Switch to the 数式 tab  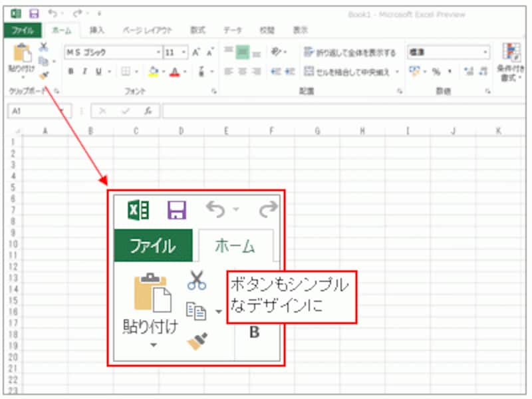click(x=198, y=31)
